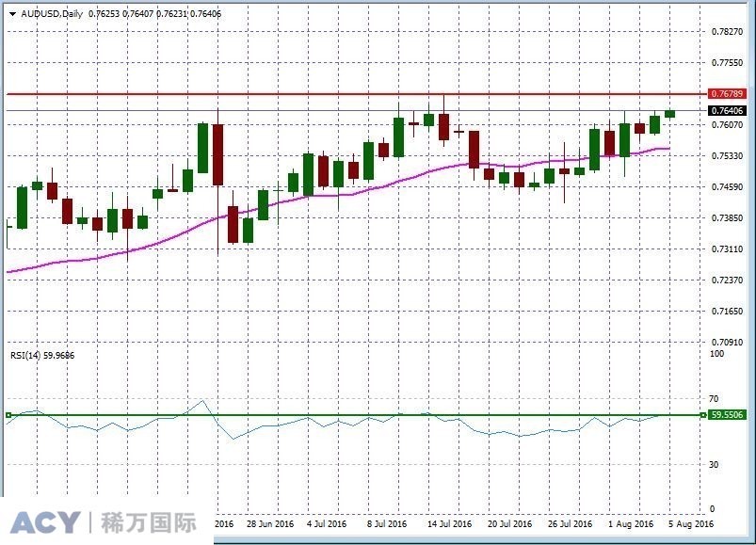Click the 0.76070 price scale value
This screenshot has height=545, width=756.
[727, 125]
